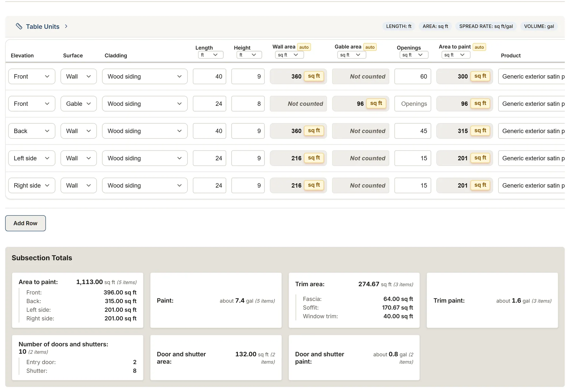Click the Table Units ruler icon
The image size is (570, 392).
click(x=19, y=26)
